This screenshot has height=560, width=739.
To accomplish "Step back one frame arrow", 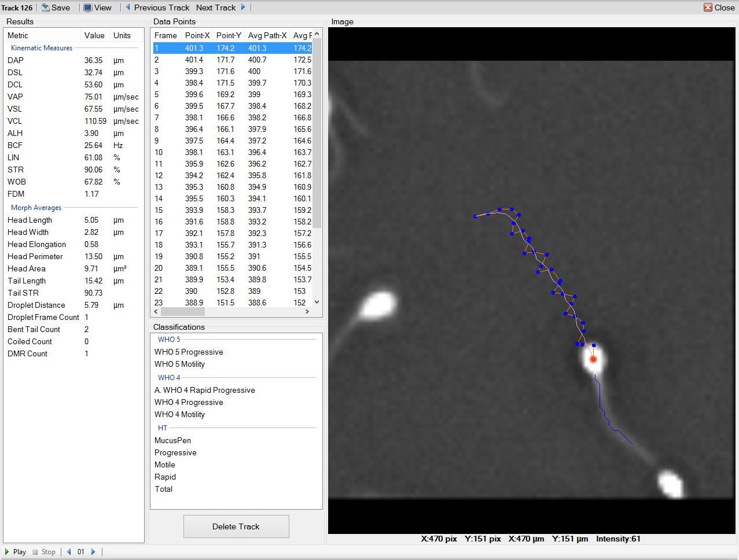I will click(69, 552).
